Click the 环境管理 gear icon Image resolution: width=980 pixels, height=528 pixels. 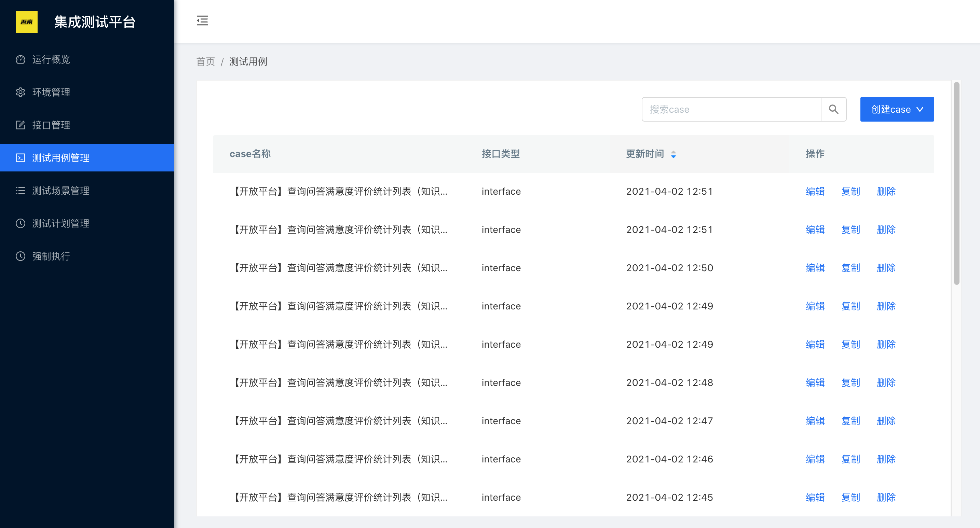coord(21,92)
